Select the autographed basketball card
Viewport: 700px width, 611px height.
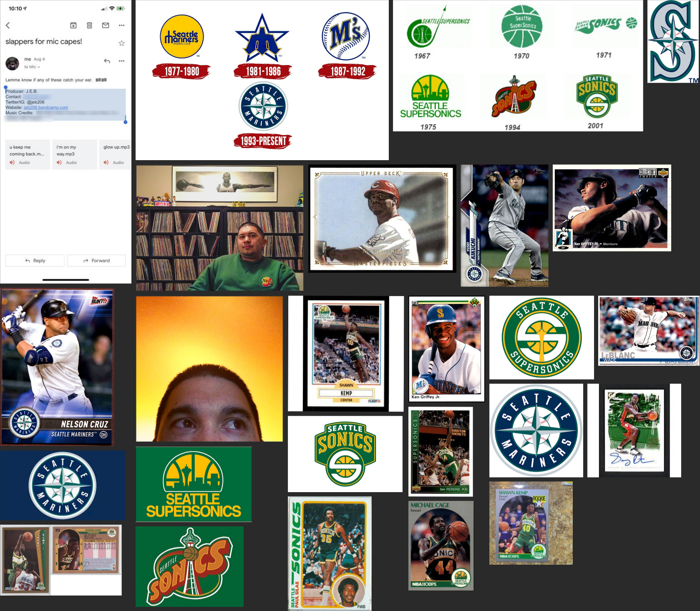pyautogui.click(x=634, y=430)
